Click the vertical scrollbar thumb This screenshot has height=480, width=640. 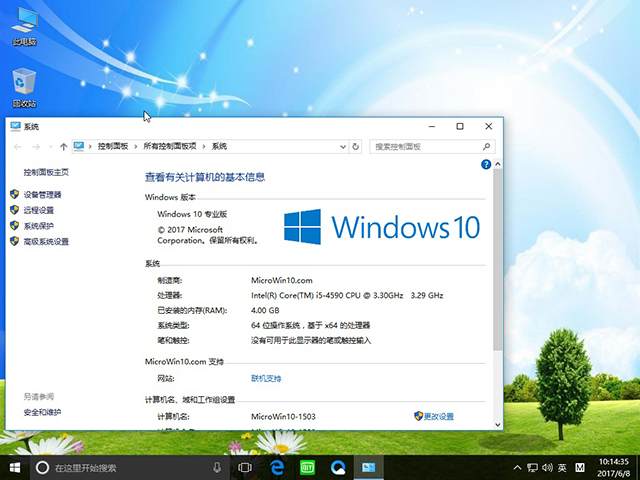(498, 259)
